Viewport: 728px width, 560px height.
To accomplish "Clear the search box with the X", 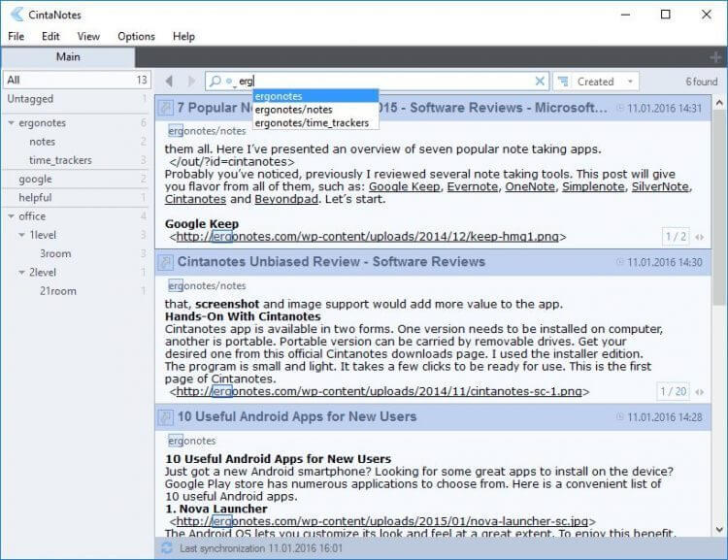I will 540,82.
